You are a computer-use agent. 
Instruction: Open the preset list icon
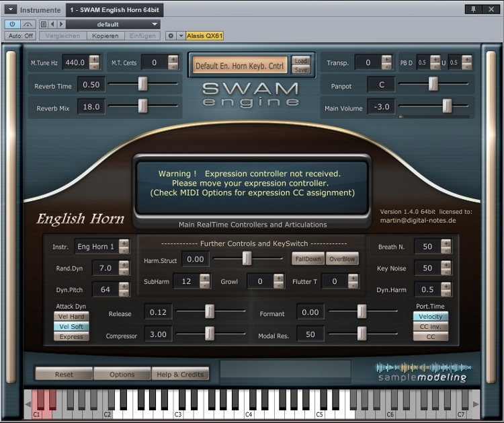click(x=44, y=24)
